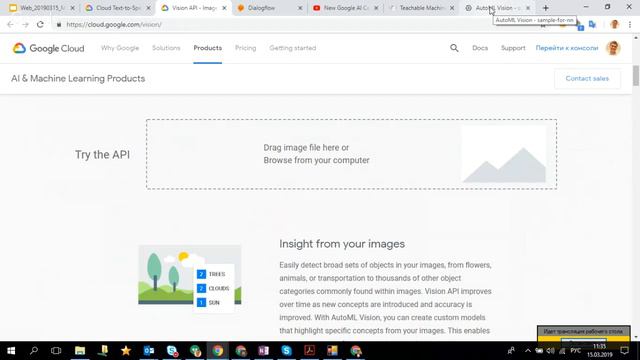Open Getting started menu item
640x360 pixels.
[x=293, y=48]
